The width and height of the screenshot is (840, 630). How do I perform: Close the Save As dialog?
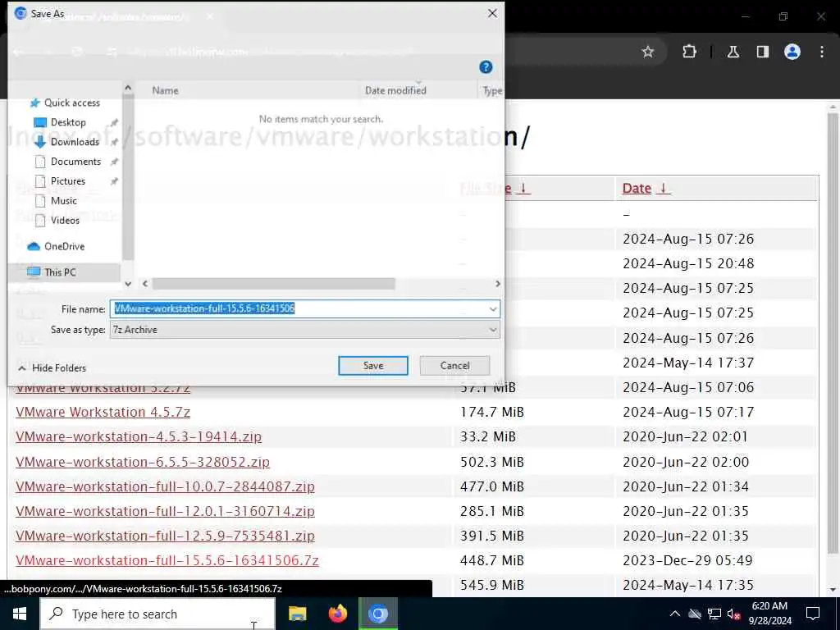pyautogui.click(x=492, y=13)
